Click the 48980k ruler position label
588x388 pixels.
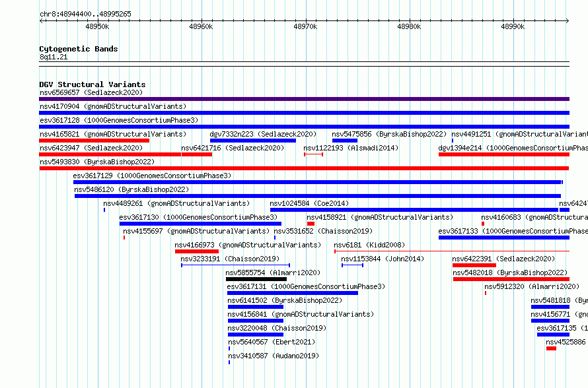(409, 26)
